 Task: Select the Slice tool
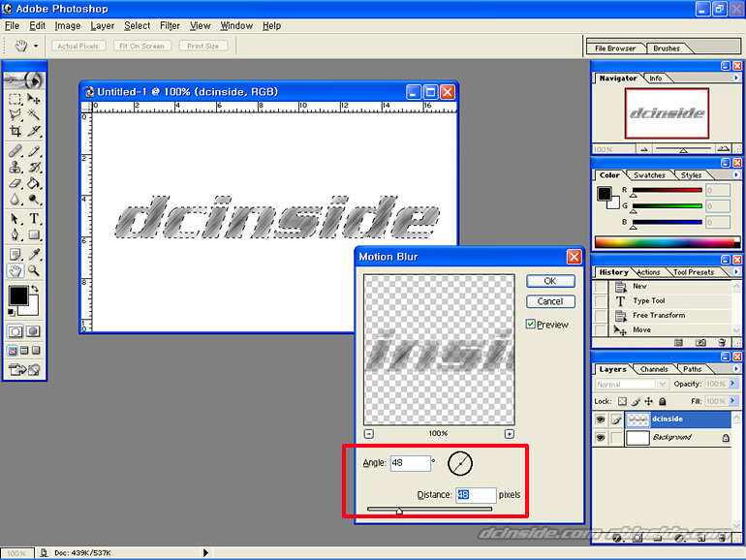pyautogui.click(x=33, y=131)
